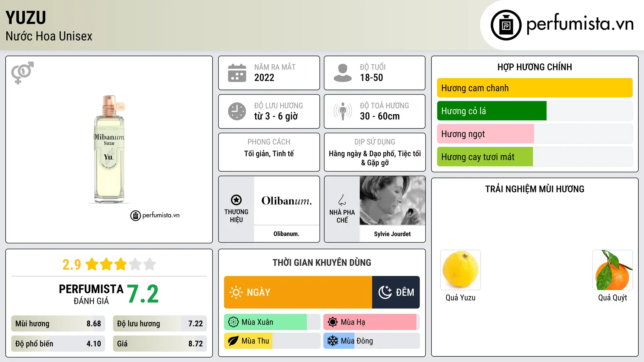
Task: Click the person icon for age range
Action: pos(343,73)
